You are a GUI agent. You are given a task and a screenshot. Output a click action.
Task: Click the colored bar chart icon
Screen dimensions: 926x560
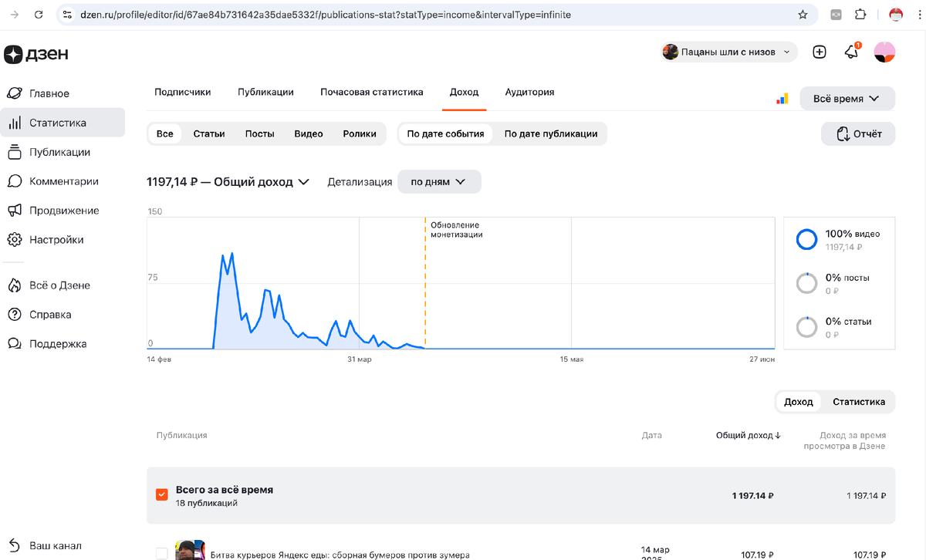(x=782, y=99)
